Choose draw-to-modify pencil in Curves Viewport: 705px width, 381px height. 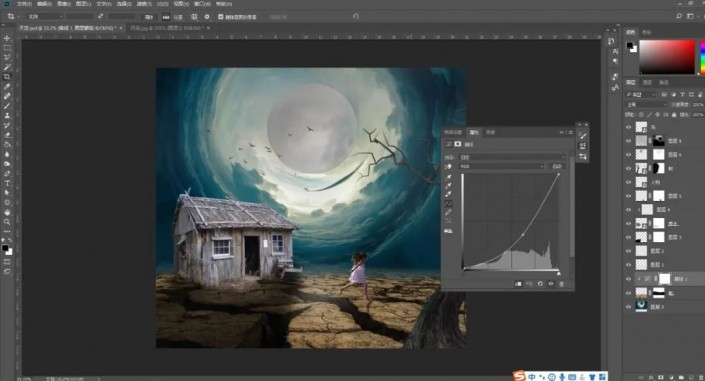(x=448, y=212)
